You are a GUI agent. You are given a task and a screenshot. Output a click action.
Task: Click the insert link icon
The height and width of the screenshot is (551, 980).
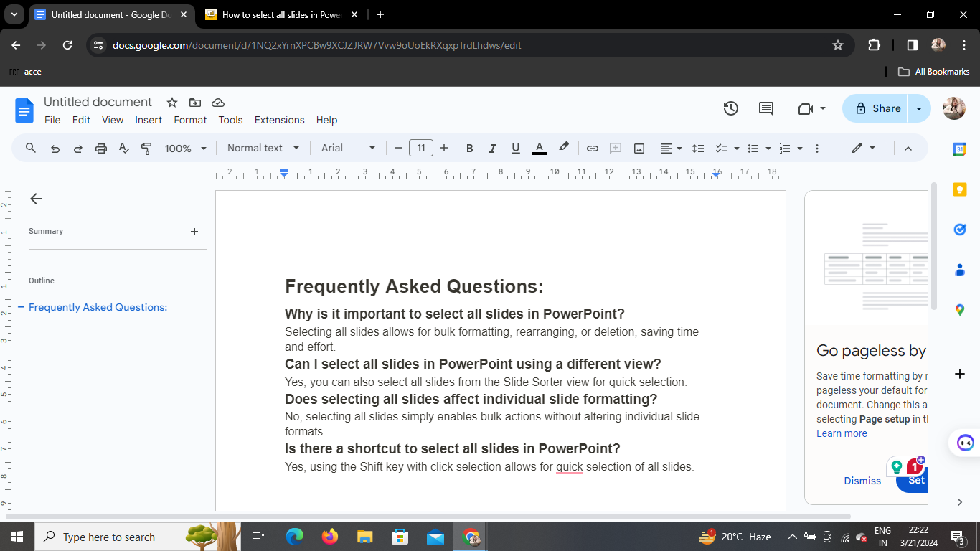[x=593, y=149]
